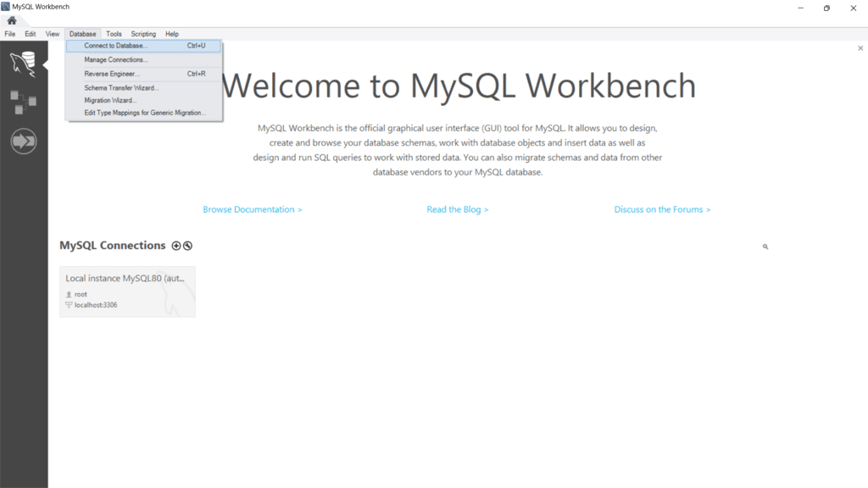The height and width of the screenshot is (488, 868).
Task: Open the Migration arrow sidebar icon
Action: click(23, 141)
